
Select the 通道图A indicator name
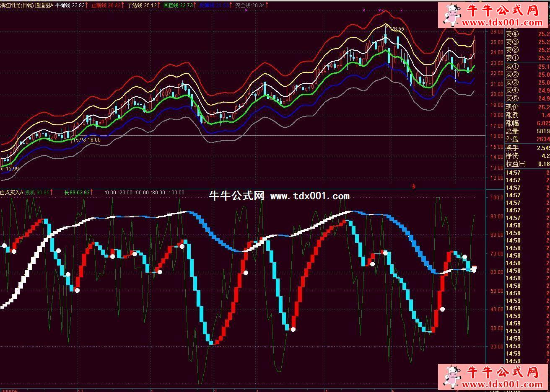click(43, 5)
